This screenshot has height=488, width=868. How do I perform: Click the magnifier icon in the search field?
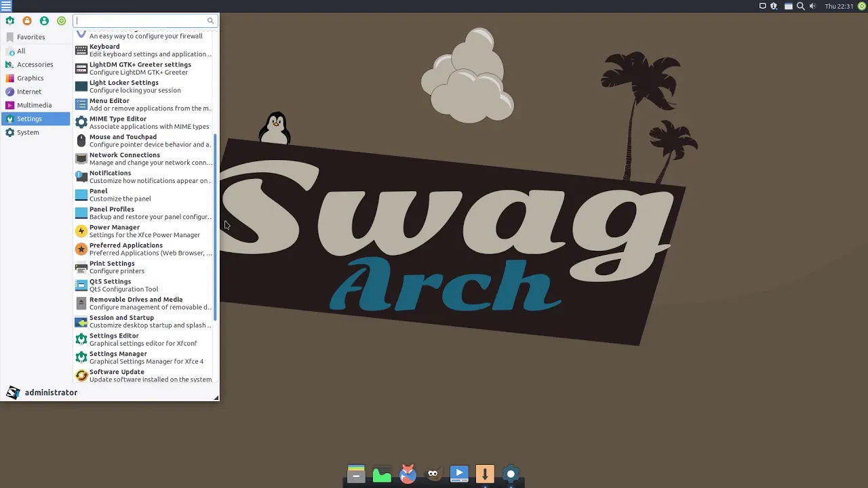210,21
